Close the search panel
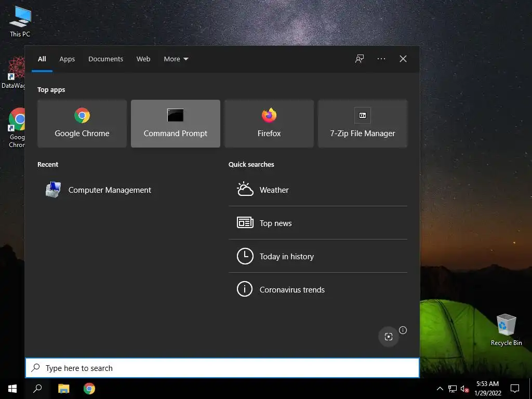Screen dimensions: 532x399 (x=403, y=59)
